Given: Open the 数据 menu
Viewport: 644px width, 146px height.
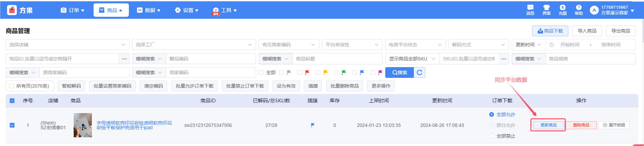Looking at the screenshot, I should point(148,10).
